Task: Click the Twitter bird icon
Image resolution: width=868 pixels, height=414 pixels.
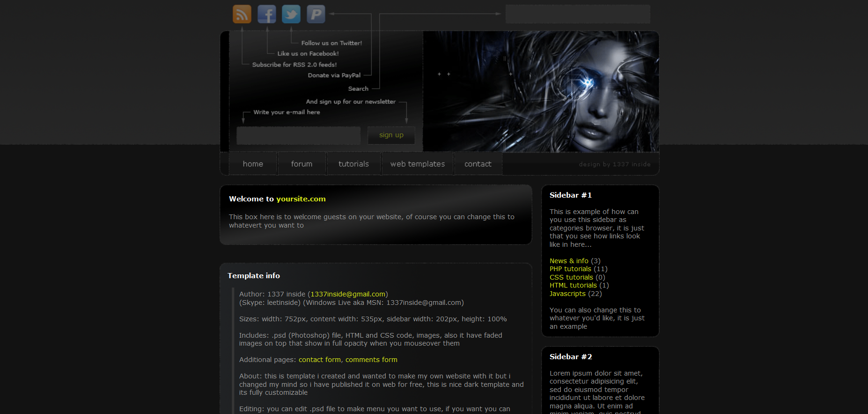Action: coord(291,14)
